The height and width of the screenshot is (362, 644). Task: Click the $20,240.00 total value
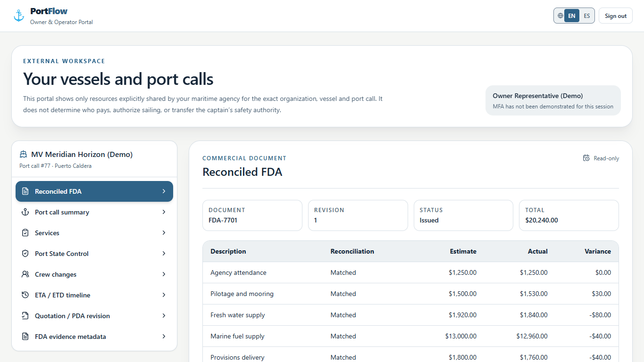point(542,220)
